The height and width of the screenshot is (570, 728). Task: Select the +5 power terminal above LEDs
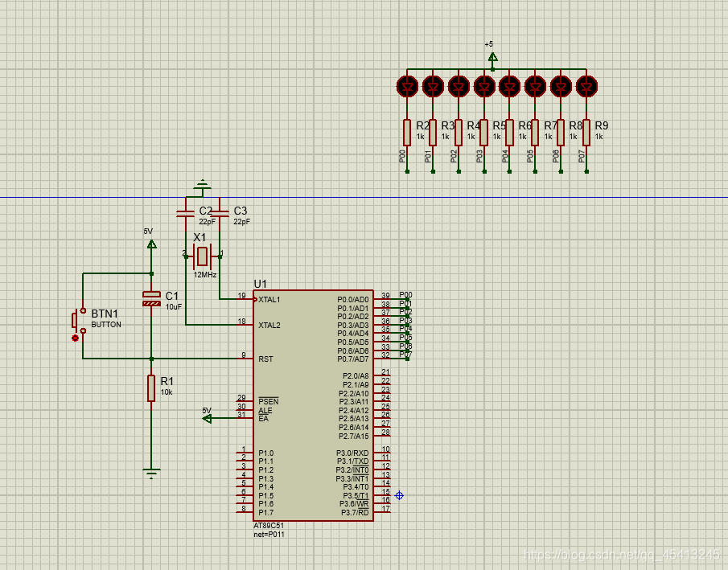(x=492, y=57)
